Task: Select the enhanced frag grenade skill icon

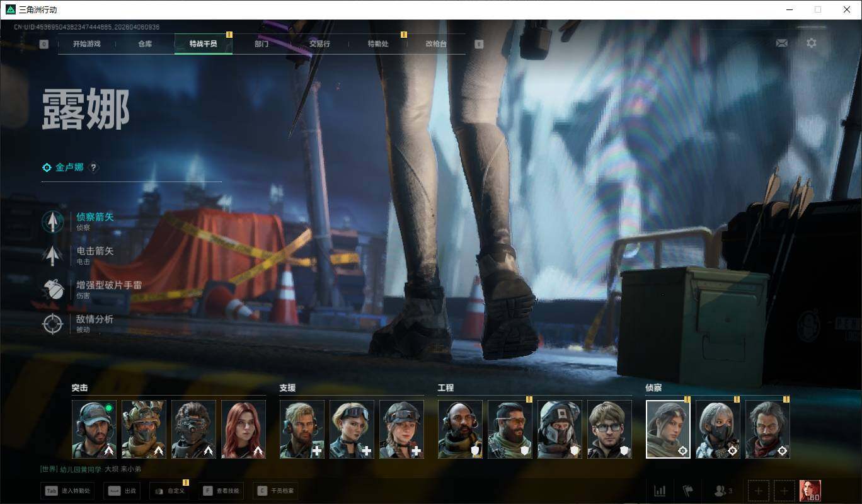Action: click(x=53, y=289)
